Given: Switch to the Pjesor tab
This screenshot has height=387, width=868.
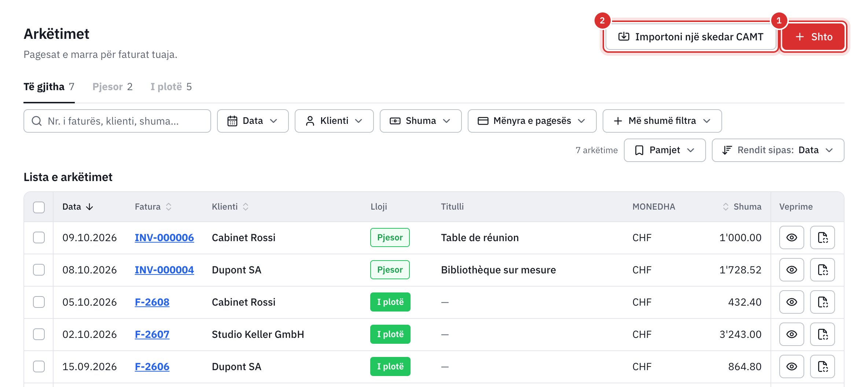Looking at the screenshot, I should 113,87.
